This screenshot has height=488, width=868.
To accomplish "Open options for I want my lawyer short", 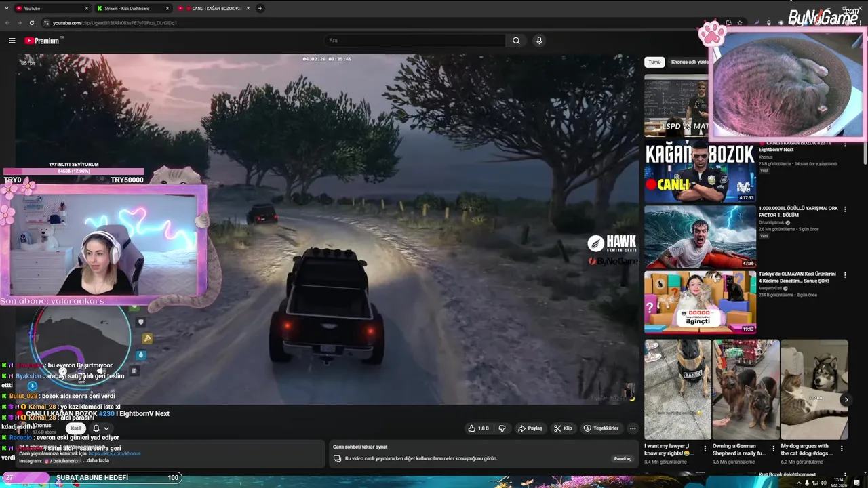I will coord(705,449).
